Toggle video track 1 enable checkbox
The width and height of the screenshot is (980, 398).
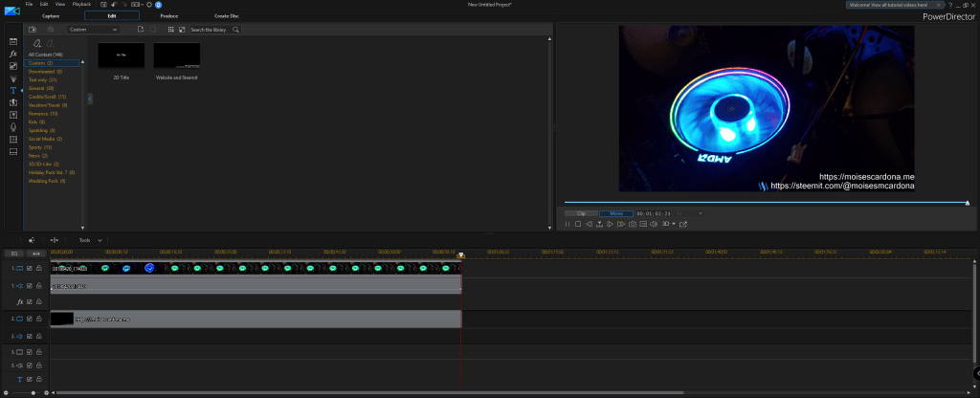[x=30, y=268]
